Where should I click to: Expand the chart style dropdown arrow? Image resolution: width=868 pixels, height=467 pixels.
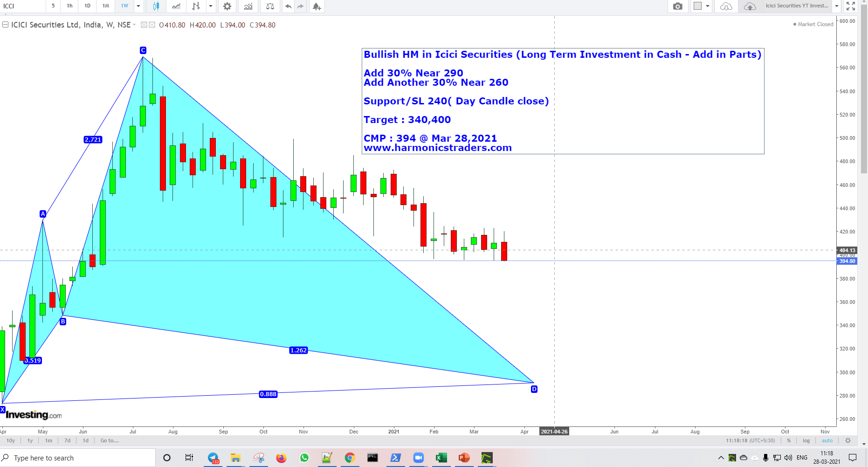pyautogui.click(x=211, y=7)
